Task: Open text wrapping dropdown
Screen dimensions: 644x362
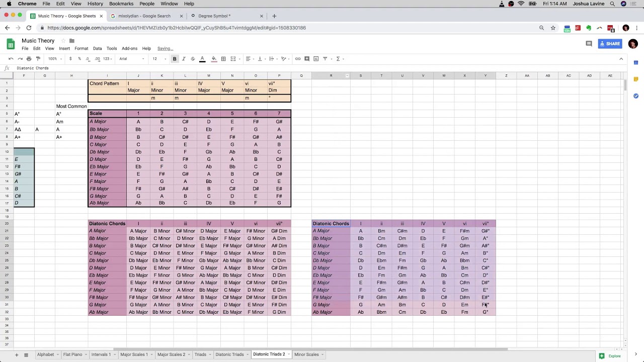Action: coord(272,59)
